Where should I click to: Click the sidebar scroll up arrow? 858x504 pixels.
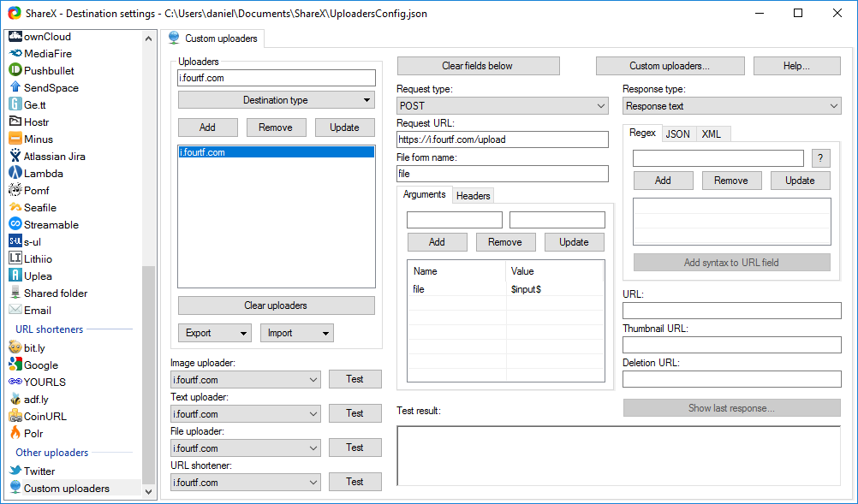coord(148,39)
